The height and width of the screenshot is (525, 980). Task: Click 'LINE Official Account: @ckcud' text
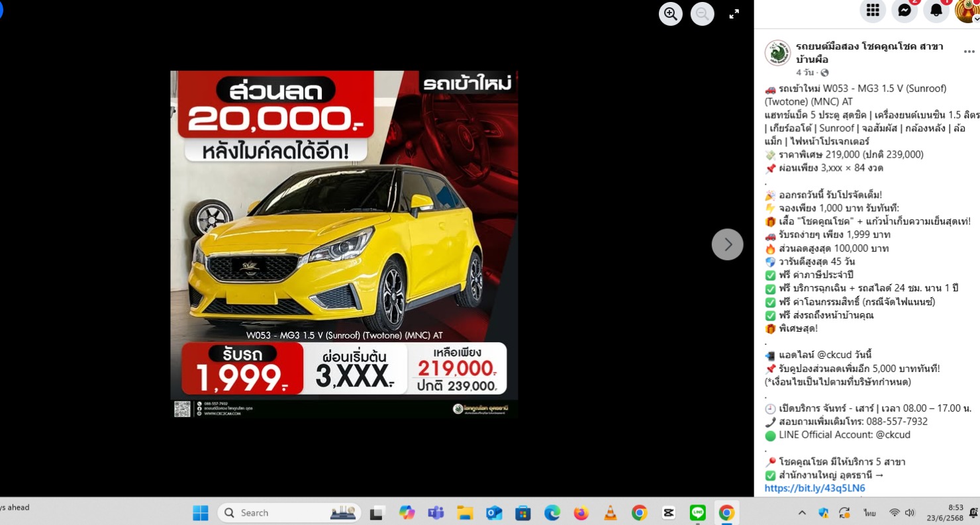[845, 435]
